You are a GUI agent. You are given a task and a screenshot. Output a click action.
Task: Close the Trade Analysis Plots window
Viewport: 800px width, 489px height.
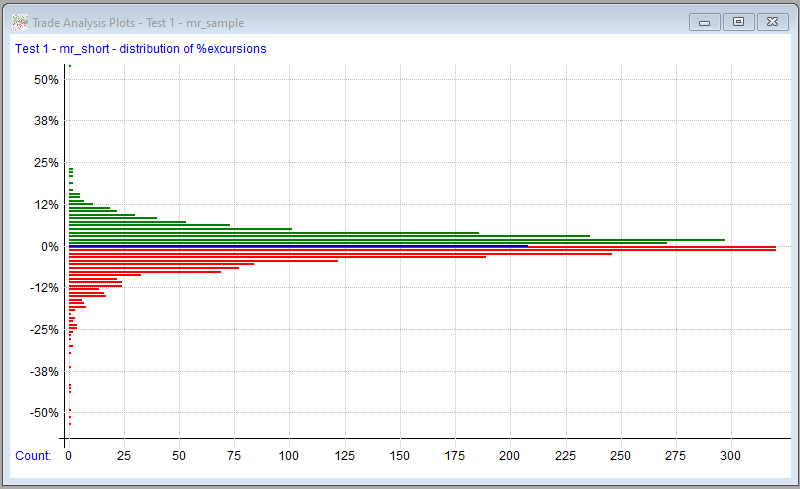(772, 21)
